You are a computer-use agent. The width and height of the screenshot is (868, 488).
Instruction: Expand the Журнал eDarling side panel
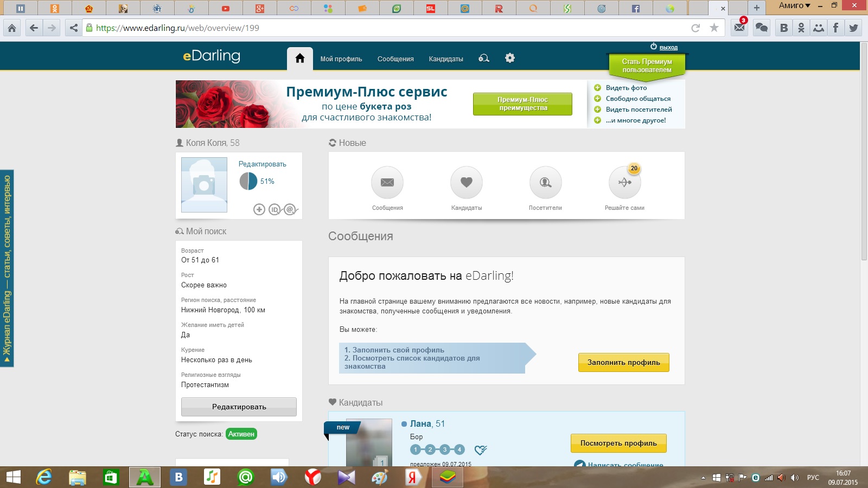point(7,268)
